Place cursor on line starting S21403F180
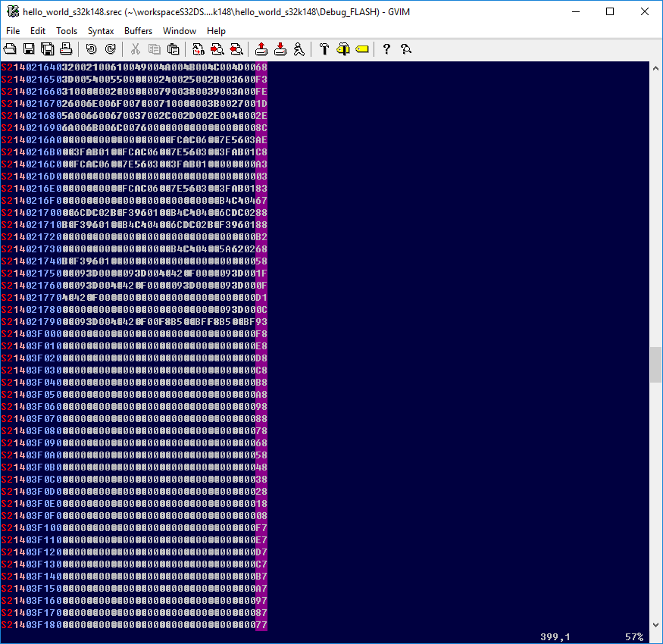This screenshot has width=663, height=644. click(x=134, y=625)
